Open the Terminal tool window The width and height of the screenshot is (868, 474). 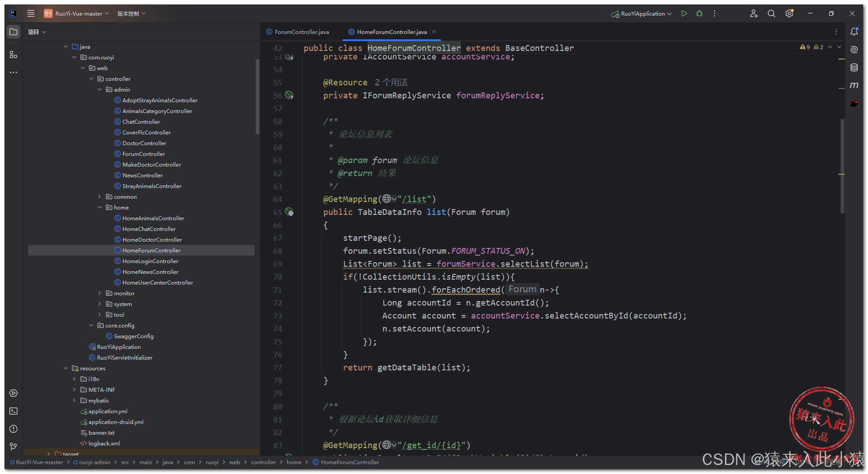pos(13,411)
